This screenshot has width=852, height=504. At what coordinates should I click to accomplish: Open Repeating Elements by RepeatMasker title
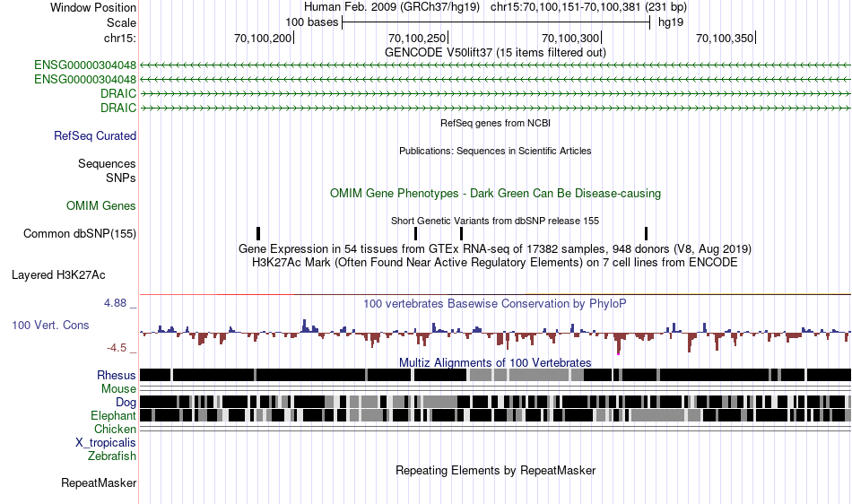[x=495, y=470]
